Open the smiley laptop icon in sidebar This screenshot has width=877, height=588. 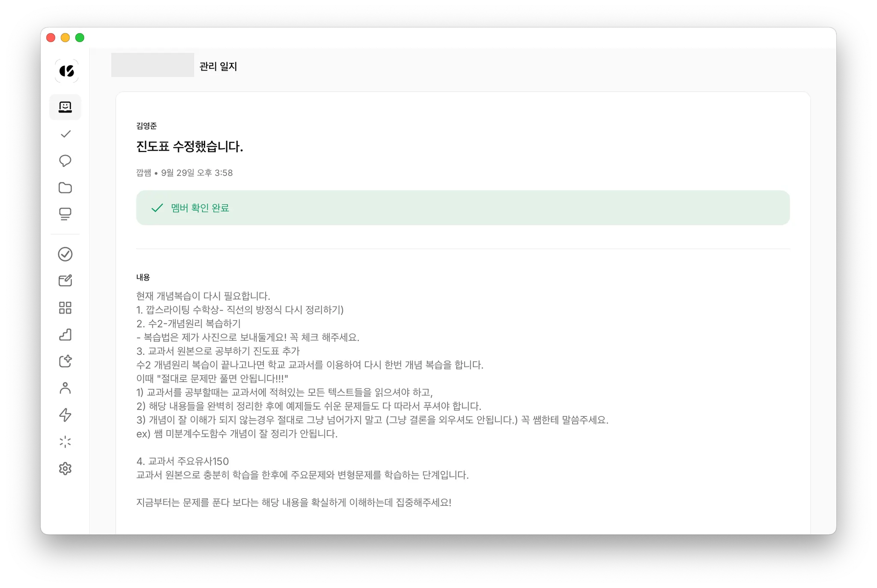click(x=65, y=107)
